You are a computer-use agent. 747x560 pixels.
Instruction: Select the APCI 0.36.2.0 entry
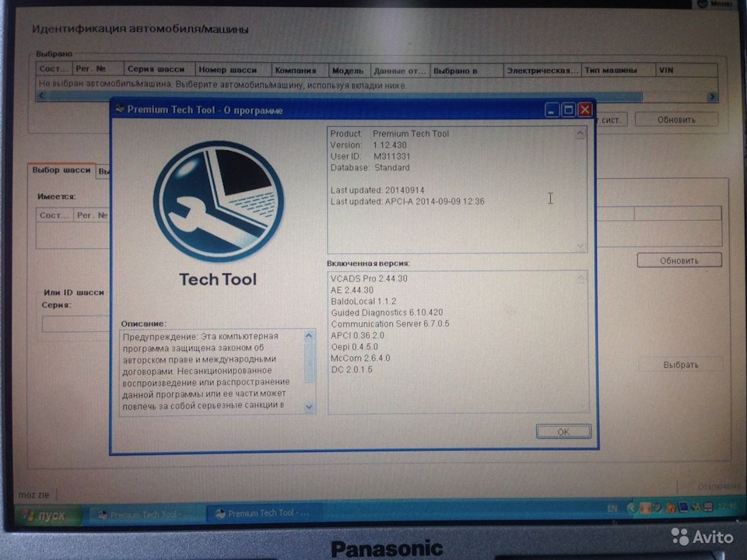(x=357, y=335)
